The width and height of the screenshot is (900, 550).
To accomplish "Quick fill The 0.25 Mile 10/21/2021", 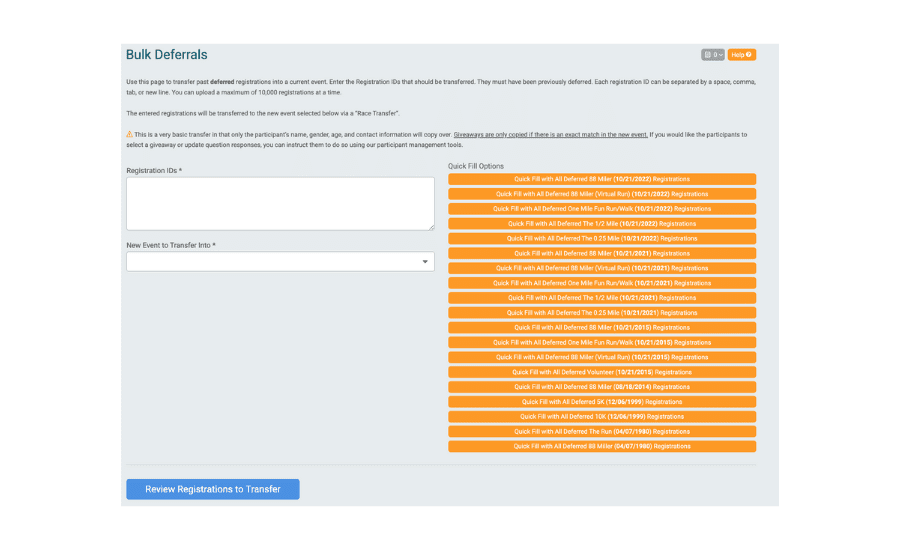I will 602,313.
